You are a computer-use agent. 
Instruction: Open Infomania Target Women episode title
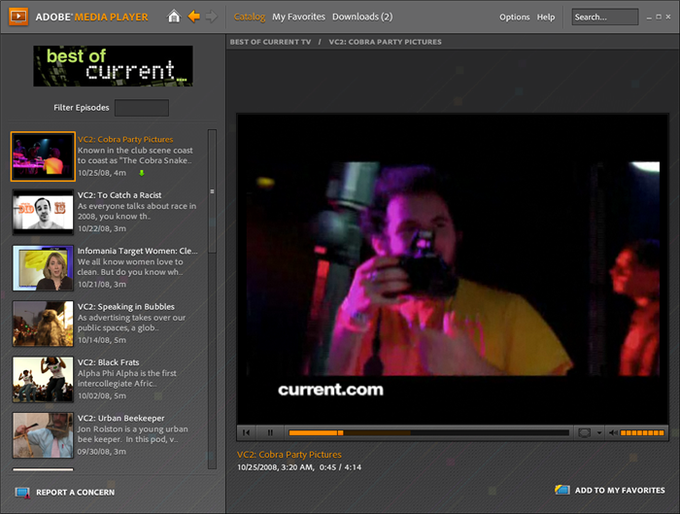pos(137,251)
